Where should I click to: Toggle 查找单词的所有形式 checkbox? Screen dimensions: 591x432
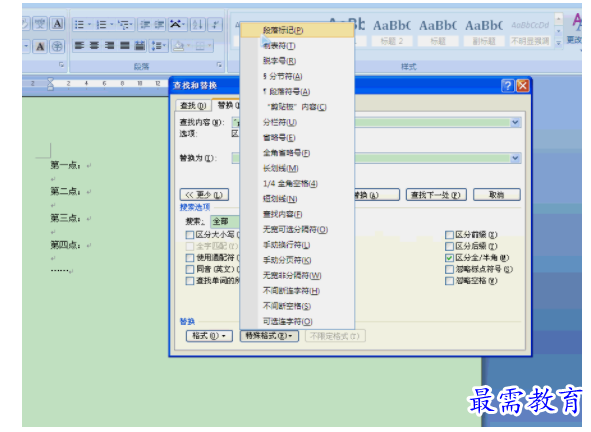tap(190, 281)
